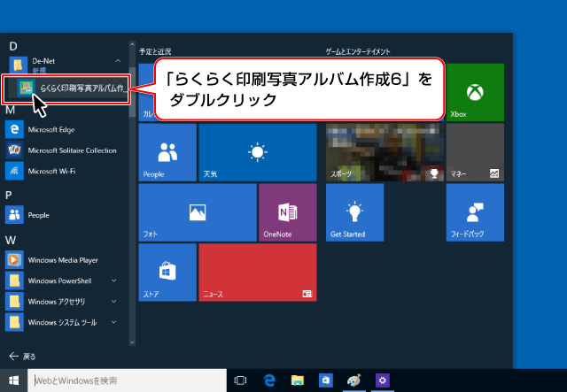Jump using the letter P header

coord(9,196)
